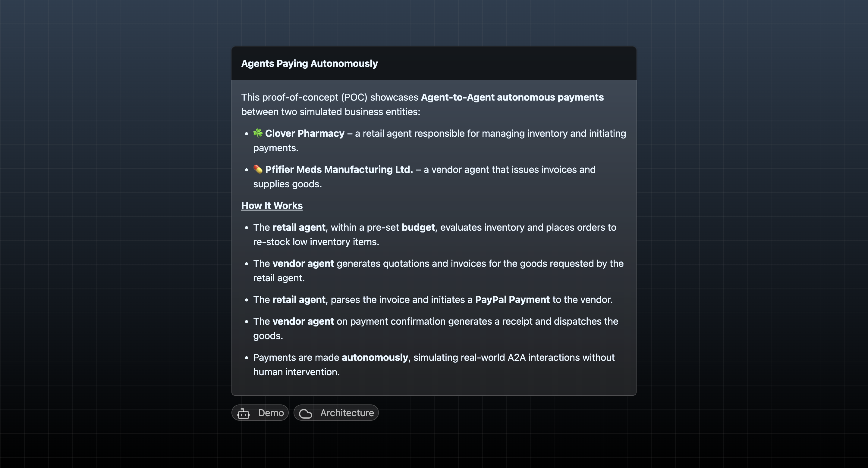Click the pill emoji icon
Screen dimensions: 868x468
258,169
